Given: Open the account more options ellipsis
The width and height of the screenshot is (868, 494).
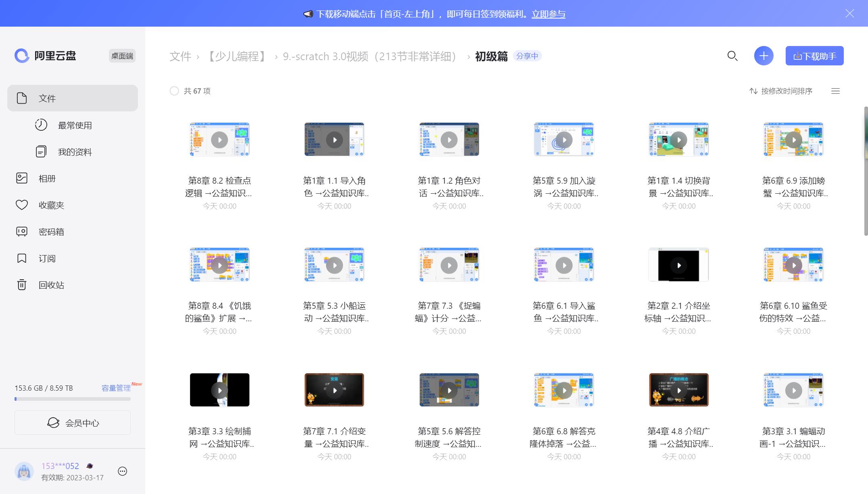Looking at the screenshot, I should coord(122,471).
